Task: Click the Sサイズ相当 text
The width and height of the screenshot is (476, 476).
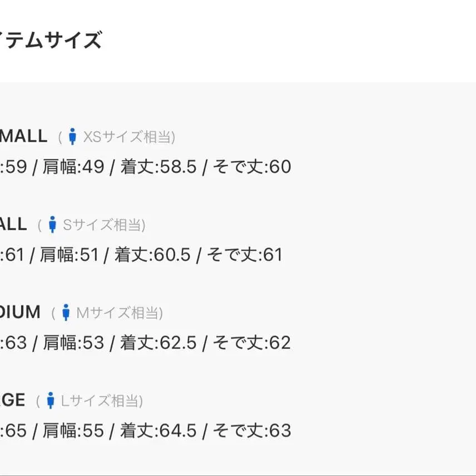Action: pyautogui.click(x=103, y=225)
